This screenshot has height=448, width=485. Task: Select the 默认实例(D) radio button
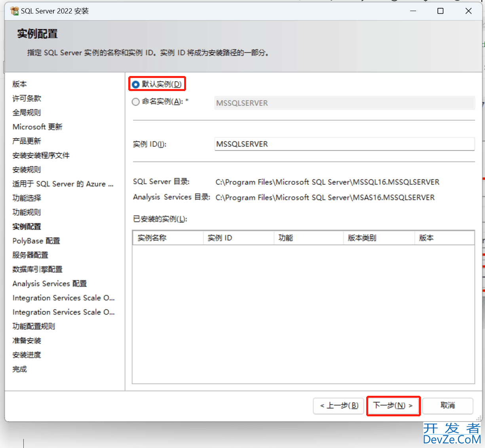click(x=135, y=84)
